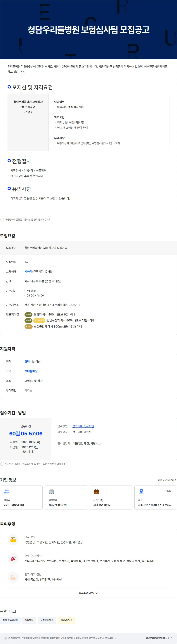Click the 계약직 employment type text

28,272
